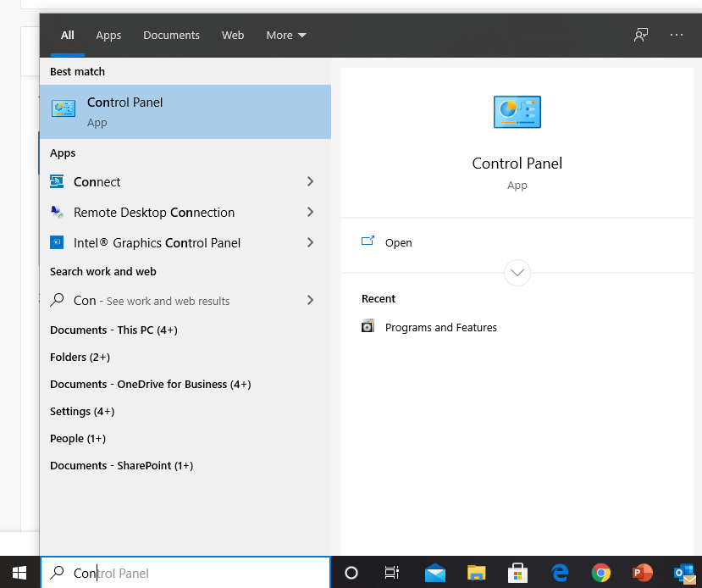Screen dimensions: 702x588
Task: Expand more actions with the circled down chevron
Action: pos(517,273)
